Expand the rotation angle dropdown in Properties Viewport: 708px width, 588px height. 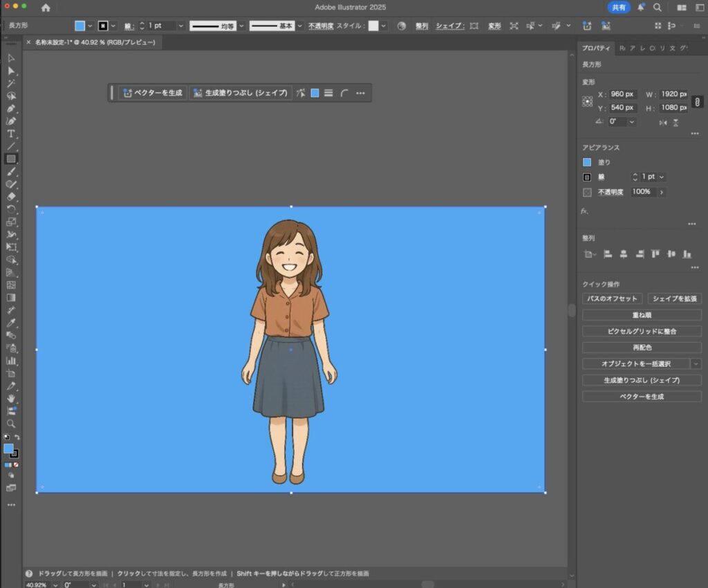coord(632,122)
